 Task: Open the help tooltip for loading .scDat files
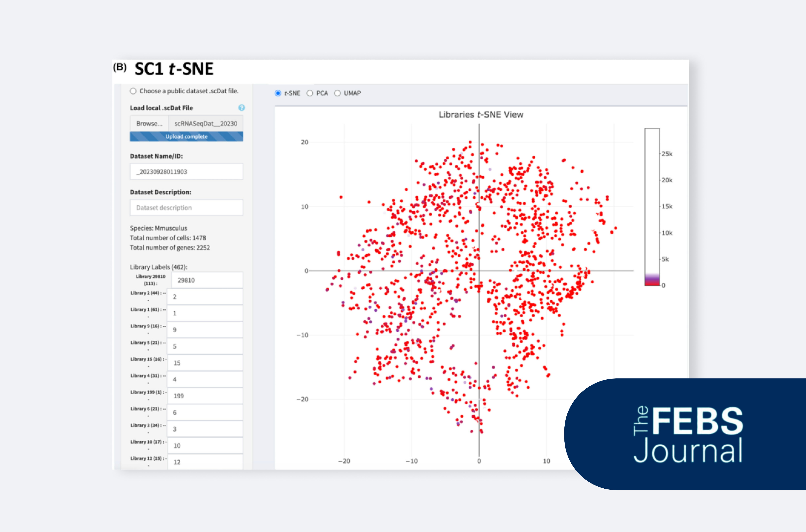pyautogui.click(x=241, y=108)
